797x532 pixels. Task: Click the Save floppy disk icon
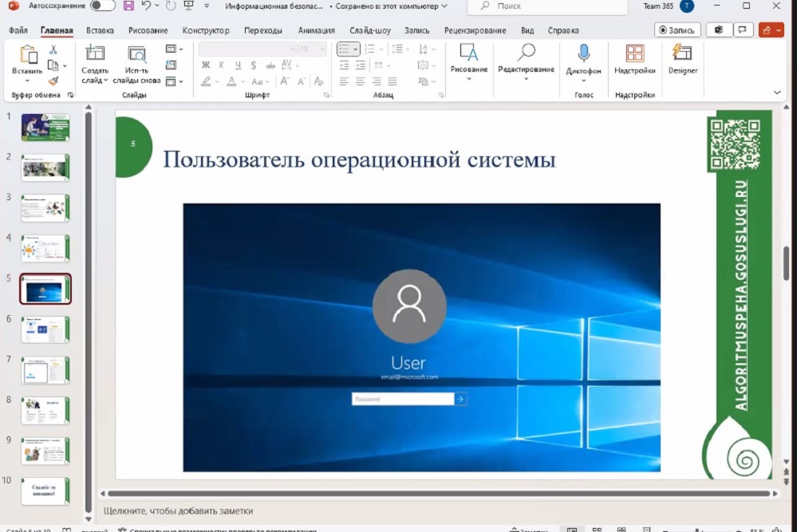point(128,6)
